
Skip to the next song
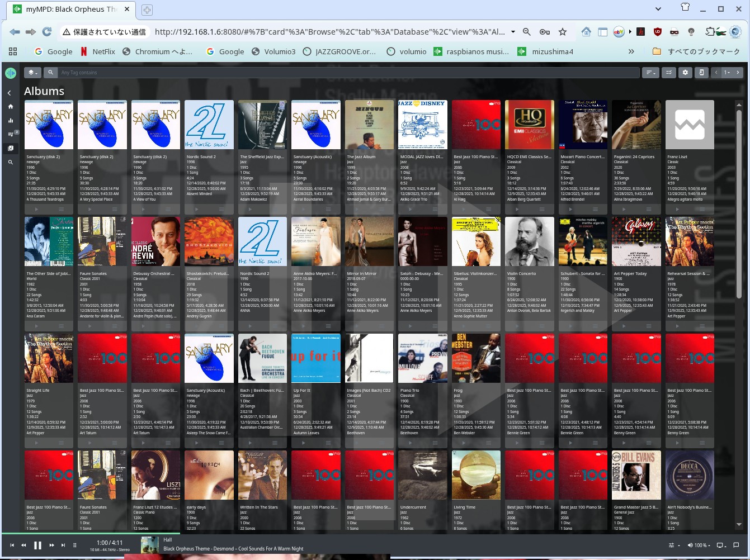[x=63, y=545]
